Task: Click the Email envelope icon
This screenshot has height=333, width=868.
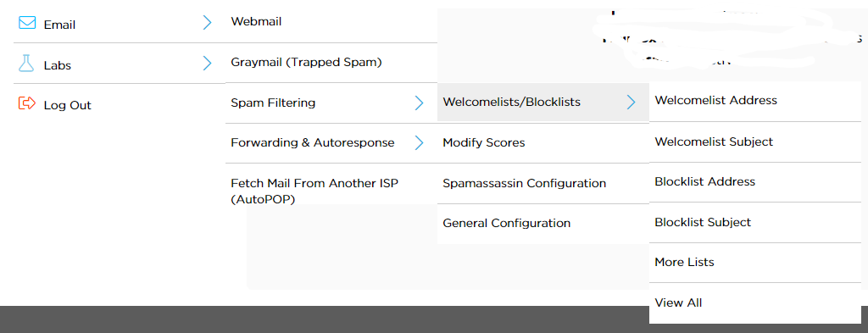Action: (26, 23)
